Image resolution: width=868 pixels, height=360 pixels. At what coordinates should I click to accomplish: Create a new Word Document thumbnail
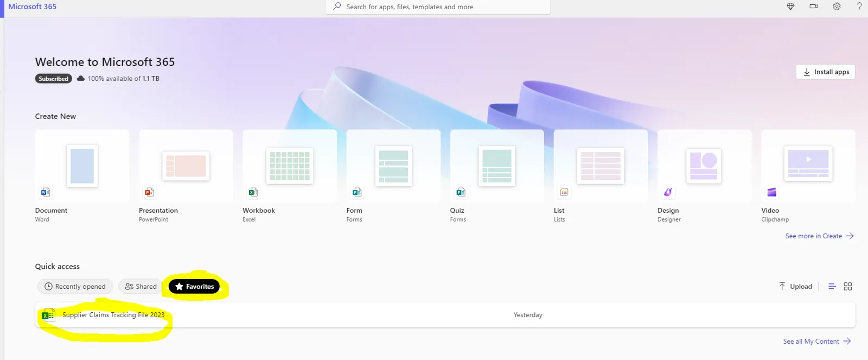pyautogui.click(x=82, y=166)
